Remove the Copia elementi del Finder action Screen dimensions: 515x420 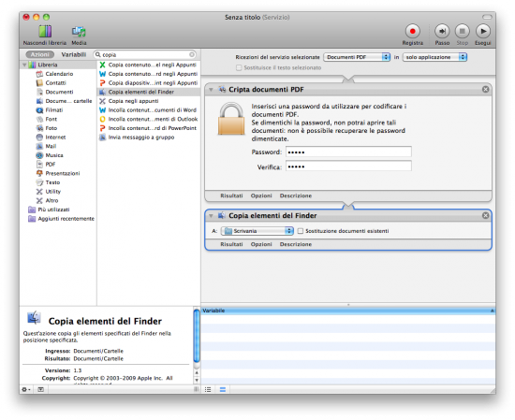tap(485, 215)
